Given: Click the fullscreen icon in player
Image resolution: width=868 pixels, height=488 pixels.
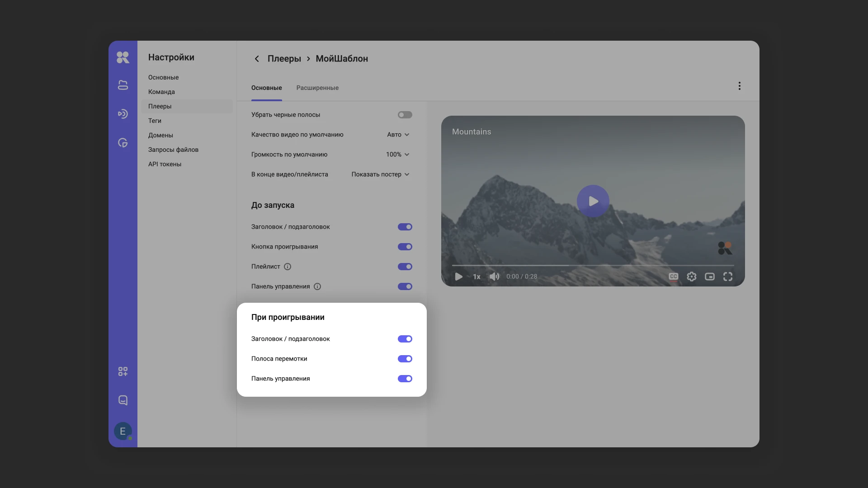Looking at the screenshot, I should [x=727, y=277].
